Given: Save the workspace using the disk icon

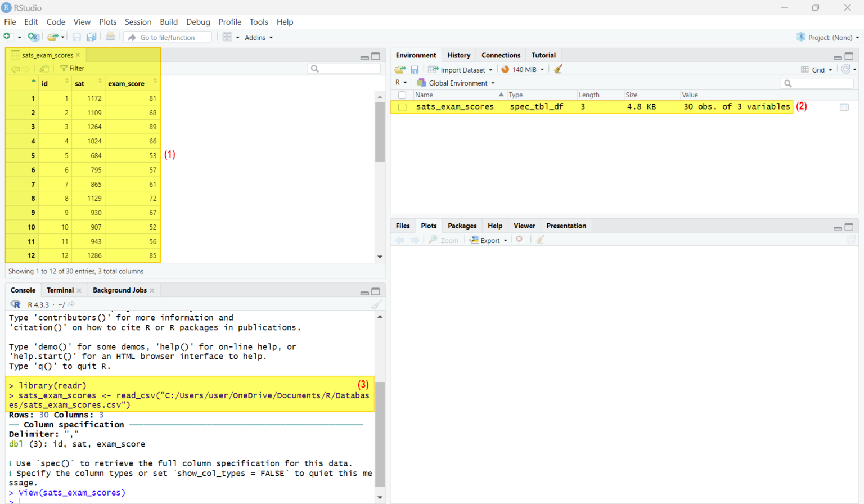Looking at the screenshot, I should coord(415,69).
